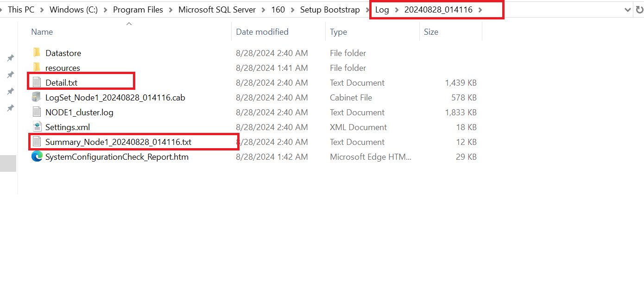Open the Microsoft SQL Server breadcrumb folder
Viewport: 644px width, 300px height.
(x=217, y=9)
